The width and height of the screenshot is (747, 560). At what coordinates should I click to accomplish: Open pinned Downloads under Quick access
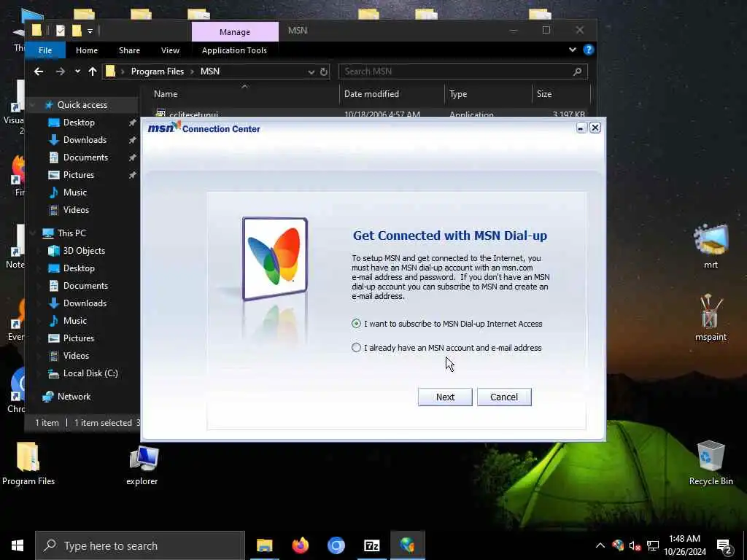coord(85,140)
